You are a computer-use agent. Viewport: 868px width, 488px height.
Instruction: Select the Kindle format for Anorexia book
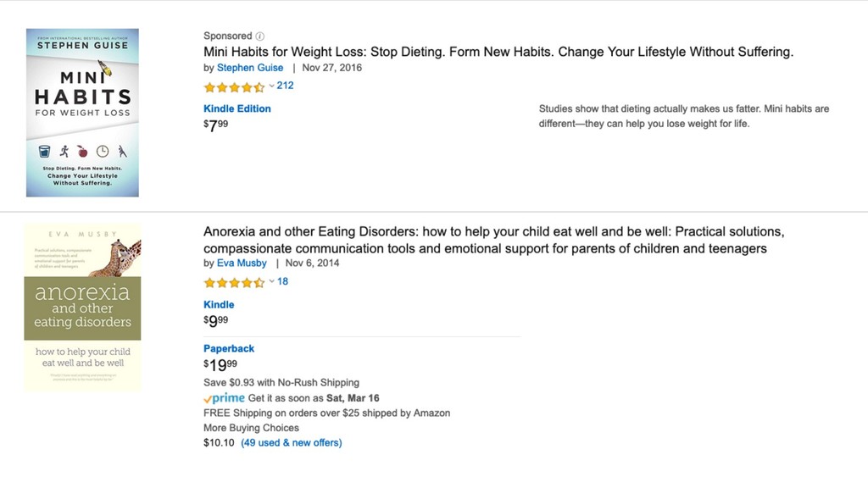click(219, 304)
